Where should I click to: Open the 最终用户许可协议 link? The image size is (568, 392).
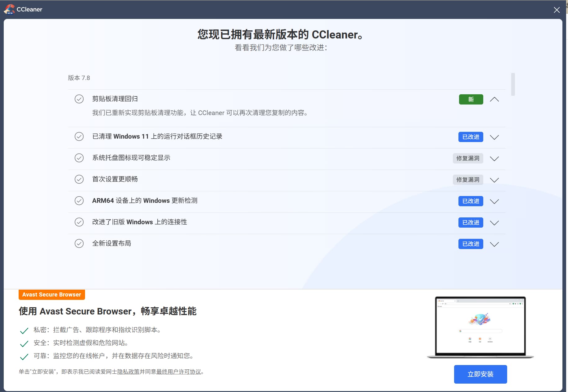click(x=178, y=372)
